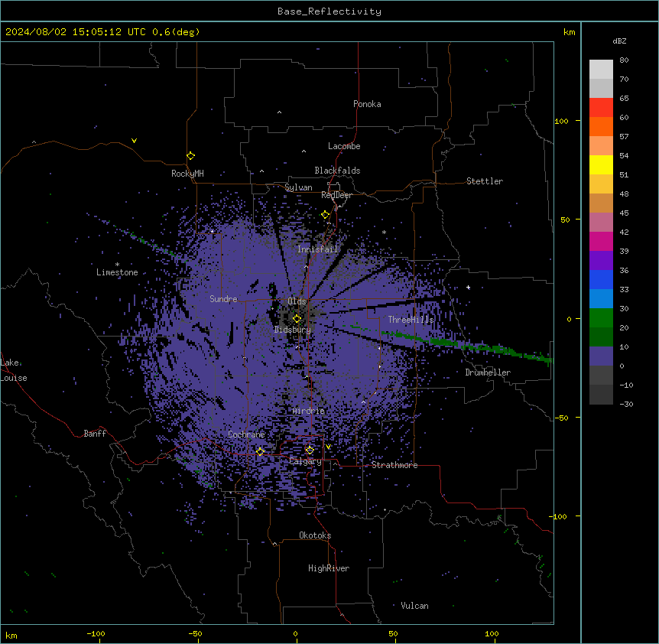Click the Okotoks city label
The height and width of the screenshot is (644, 659).
(315, 535)
